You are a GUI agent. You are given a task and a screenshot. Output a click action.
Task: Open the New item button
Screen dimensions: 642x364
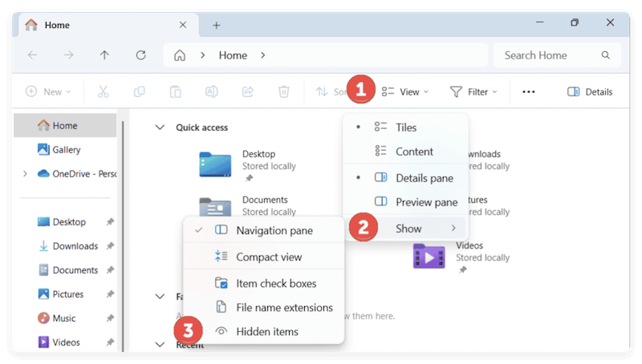48,91
